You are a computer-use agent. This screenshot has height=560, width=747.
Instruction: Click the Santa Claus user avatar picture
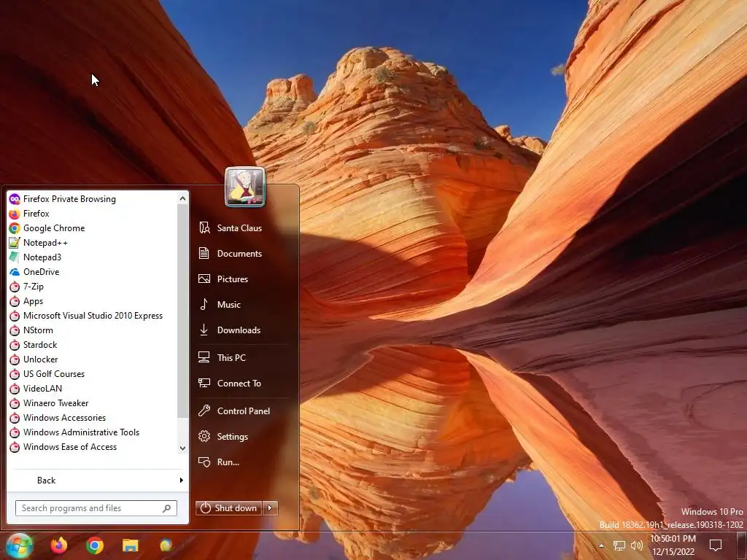click(245, 187)
